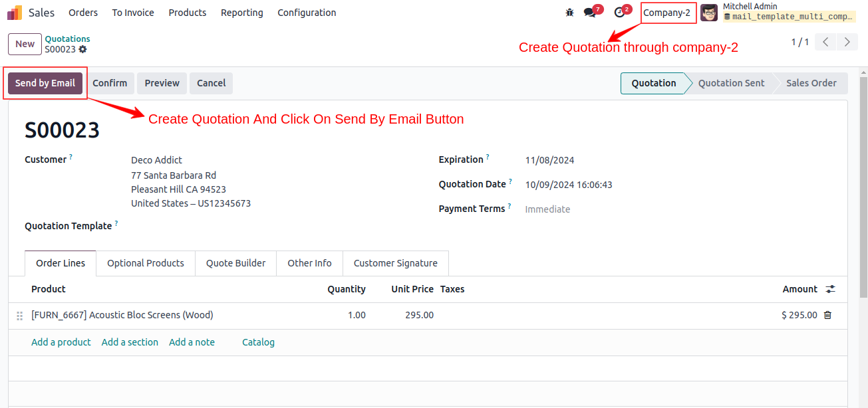Open the Sales app home menu icon
The image size is (868, 408).
(13, 12)
